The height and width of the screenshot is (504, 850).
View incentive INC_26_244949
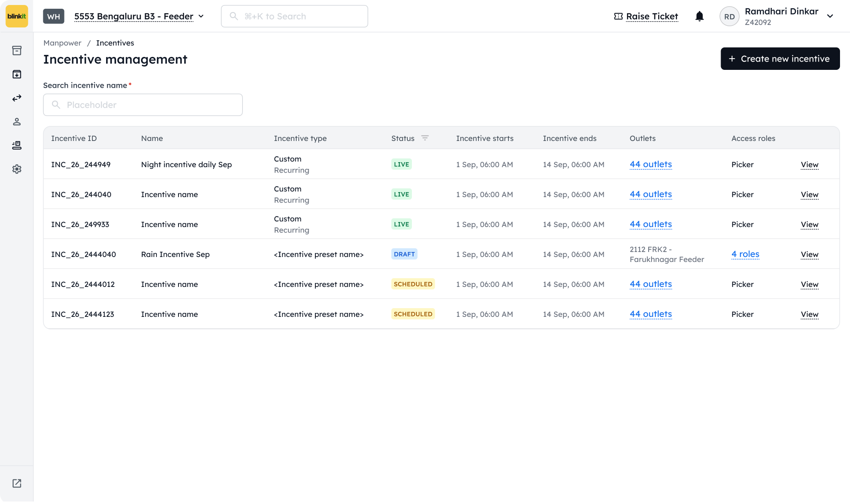pyautogui.click(x=810, y=165)
